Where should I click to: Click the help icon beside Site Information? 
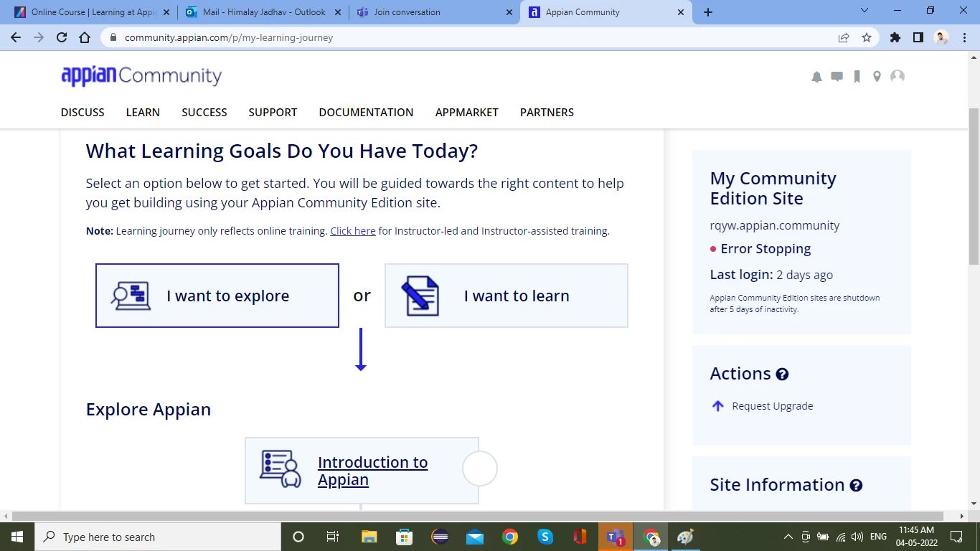(856, 486)
